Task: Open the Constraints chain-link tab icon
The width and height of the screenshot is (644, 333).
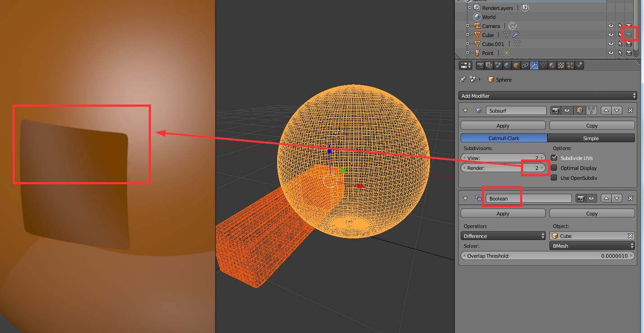Action: tap(525, 65)
